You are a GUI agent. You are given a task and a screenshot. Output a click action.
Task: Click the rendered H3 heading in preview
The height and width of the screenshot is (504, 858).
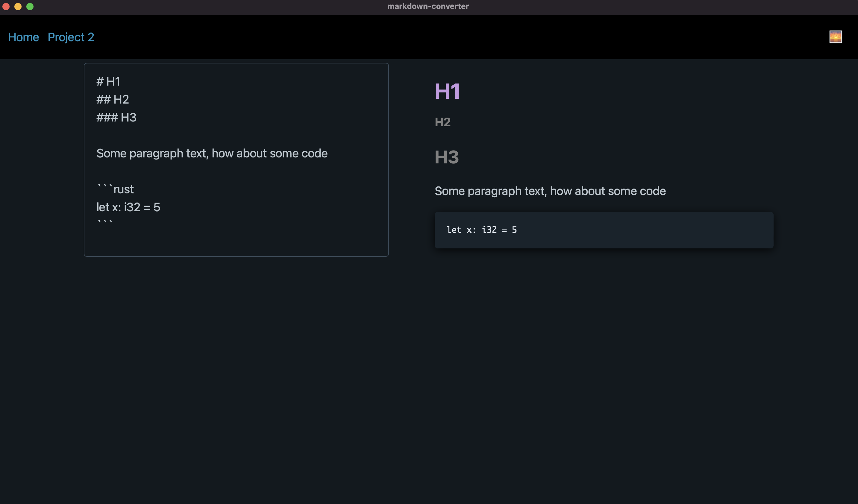coord(447,157)
